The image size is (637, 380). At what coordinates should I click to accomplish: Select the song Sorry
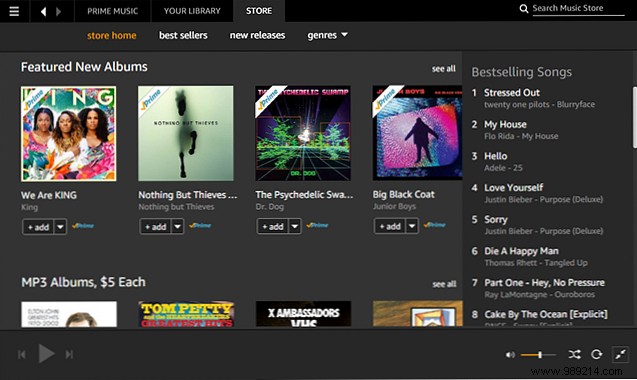click(x=496, y=220)
